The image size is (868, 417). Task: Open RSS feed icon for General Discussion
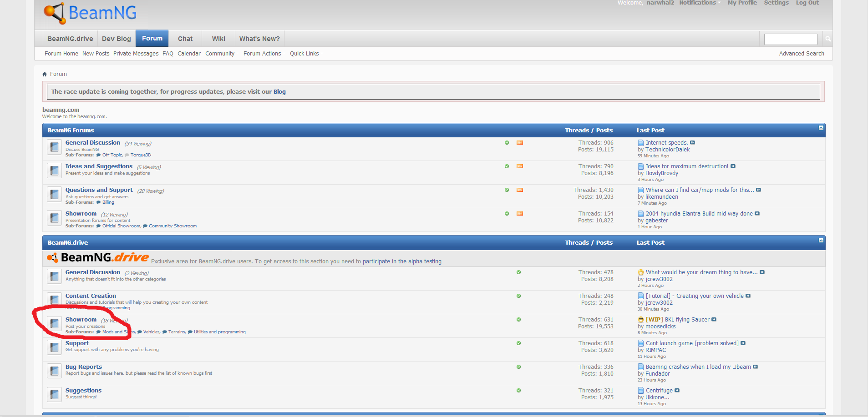520,143
